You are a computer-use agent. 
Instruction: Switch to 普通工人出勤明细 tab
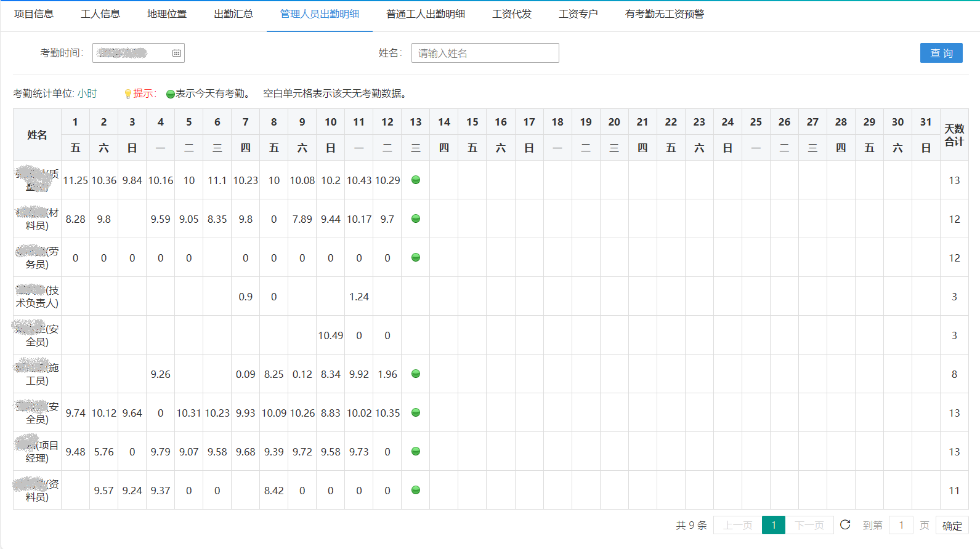(x=426, y=14)
